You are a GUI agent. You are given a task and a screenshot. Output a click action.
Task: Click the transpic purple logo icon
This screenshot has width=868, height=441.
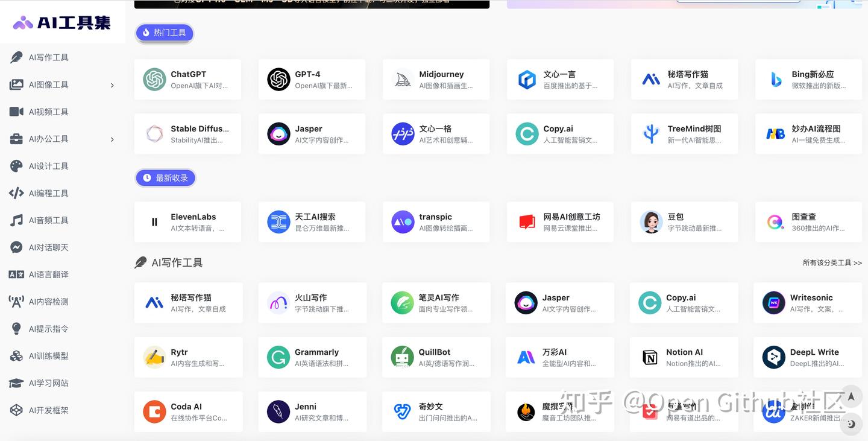[x=403, y=222]
